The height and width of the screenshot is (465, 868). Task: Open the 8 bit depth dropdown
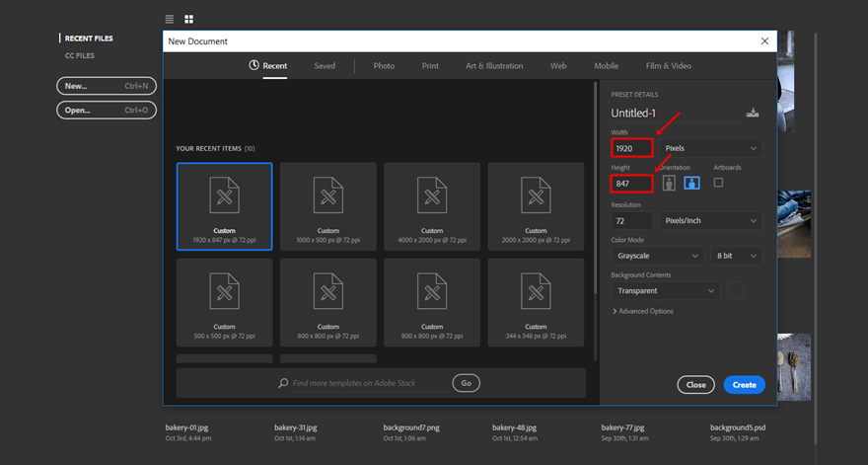737,256
